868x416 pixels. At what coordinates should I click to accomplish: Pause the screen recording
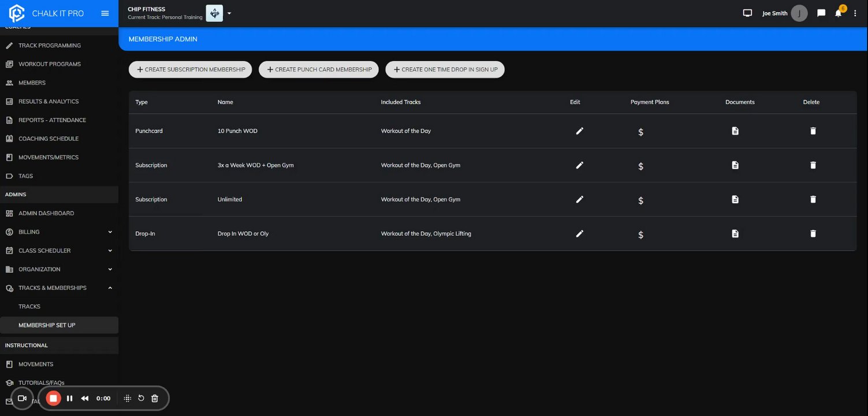pyautogui.click(x=69, y=398)
